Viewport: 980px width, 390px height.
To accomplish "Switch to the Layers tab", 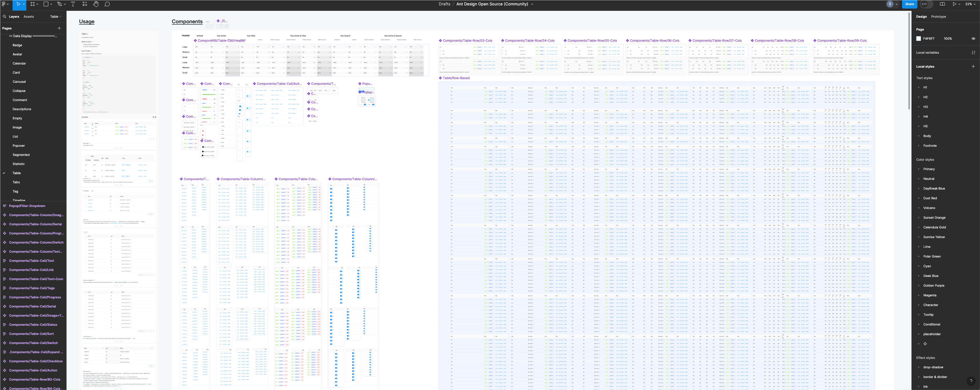I will [x=14, y=17].
